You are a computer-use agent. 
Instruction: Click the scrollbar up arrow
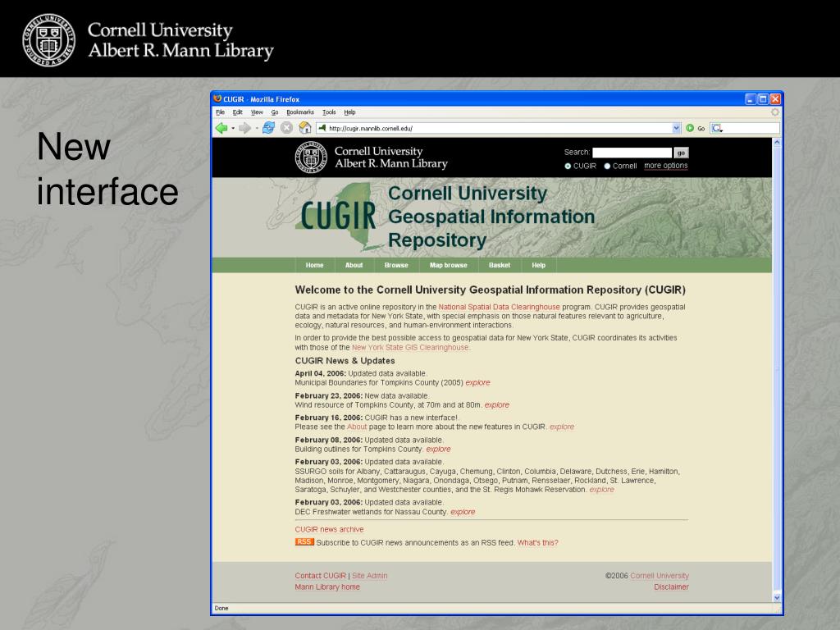[777, 143]
